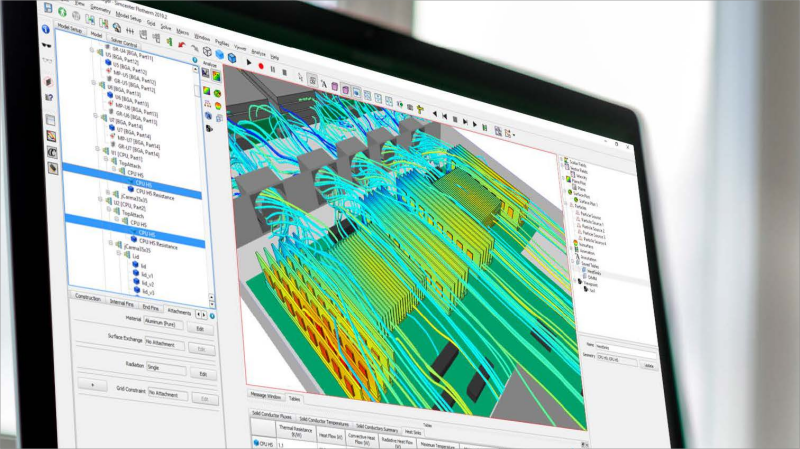Screen dimensions: 800x449
Task: Click the blue help circle beside Attachments tabs
Action: (x=212, y=316)
